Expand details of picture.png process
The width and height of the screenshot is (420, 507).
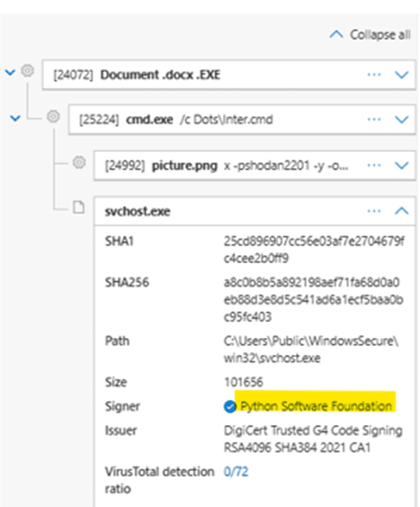401,165
